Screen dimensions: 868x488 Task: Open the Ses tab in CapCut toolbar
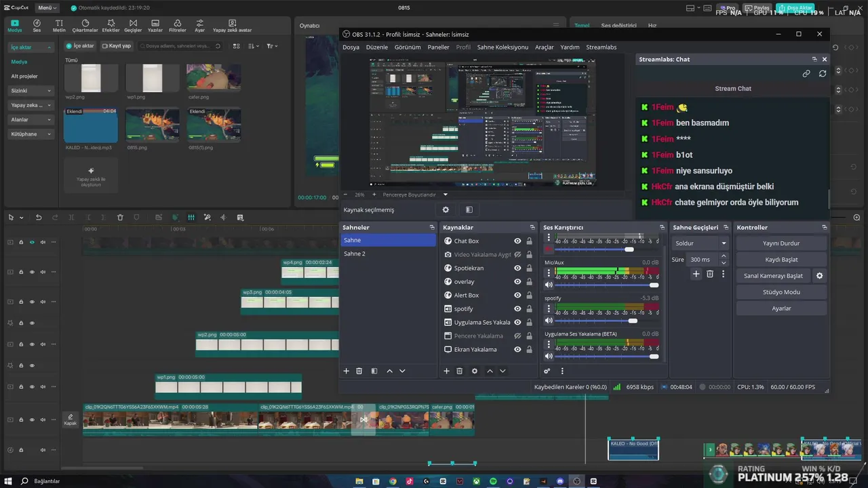(37, 26)
